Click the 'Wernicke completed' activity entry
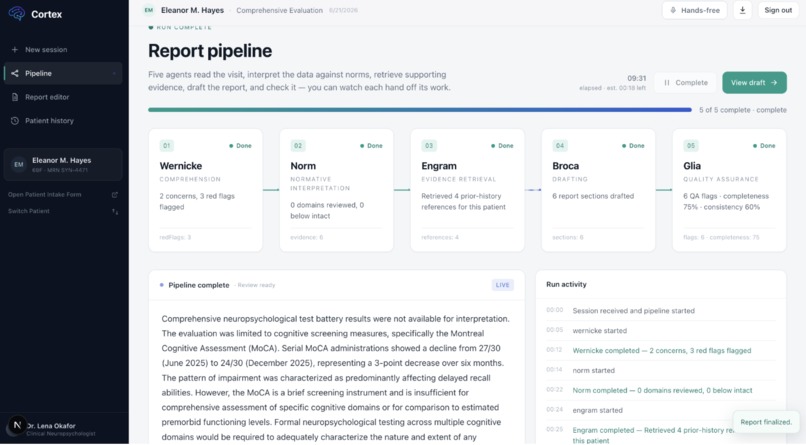 tap(662, 350)
